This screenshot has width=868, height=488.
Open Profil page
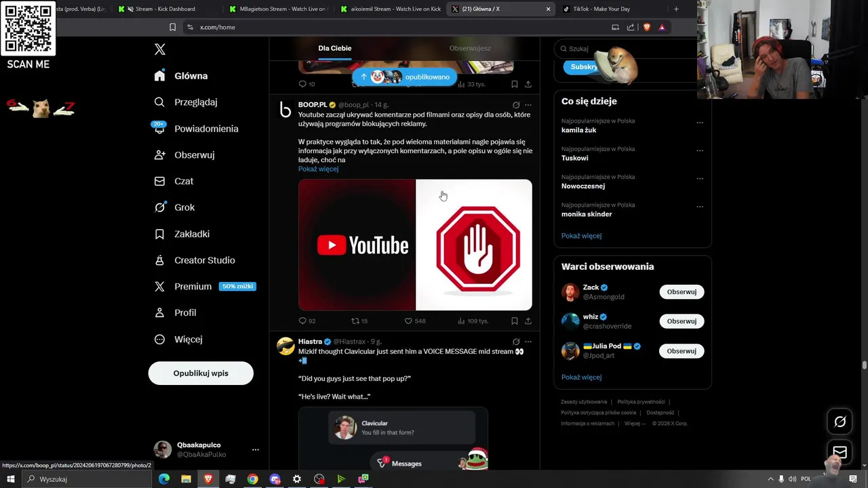click(x=175, y=313)
